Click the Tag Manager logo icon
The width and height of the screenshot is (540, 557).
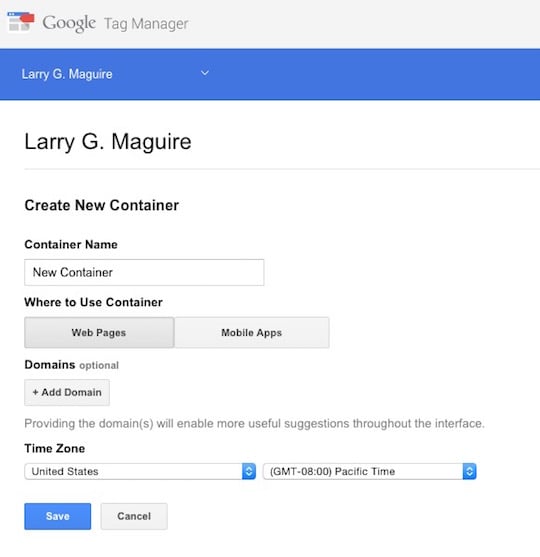21,22
